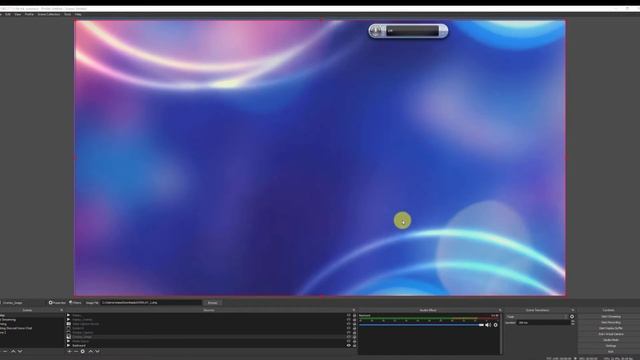This screenshot has height=360, width=640.
Task: Click Exit in Controls panel
Action: tap(611, 351)
